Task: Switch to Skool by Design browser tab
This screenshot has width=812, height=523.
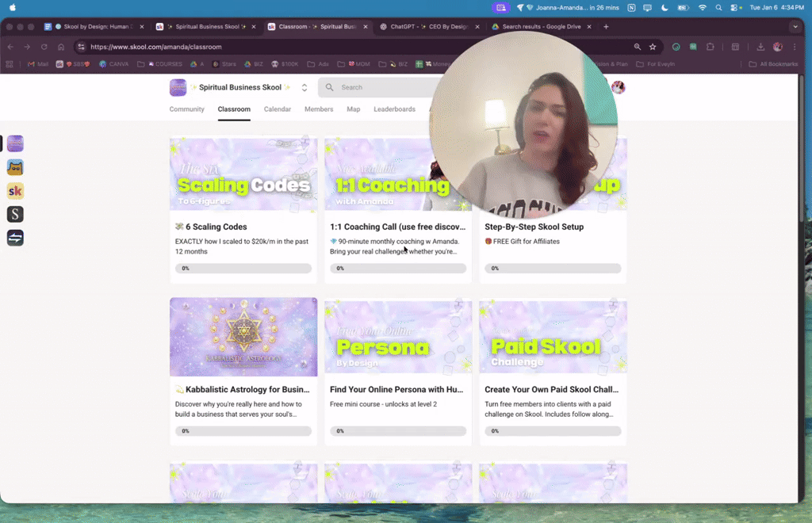Action: click(x=94, y=26)
